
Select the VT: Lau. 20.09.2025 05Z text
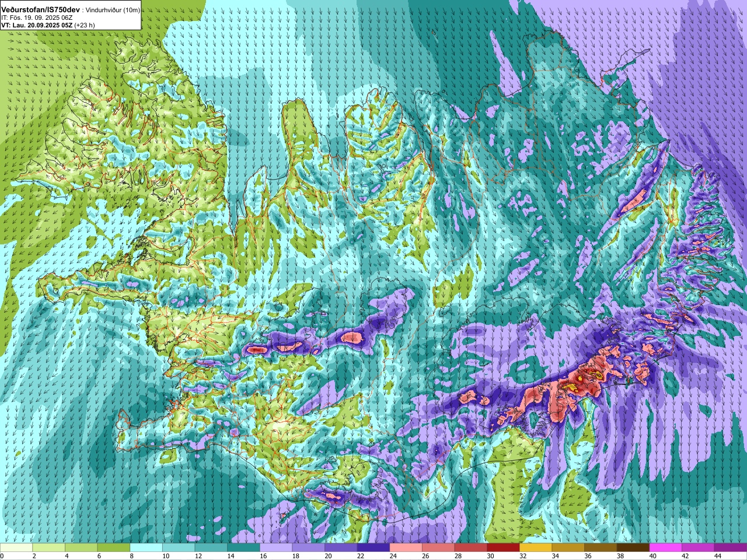coord(37,25)
